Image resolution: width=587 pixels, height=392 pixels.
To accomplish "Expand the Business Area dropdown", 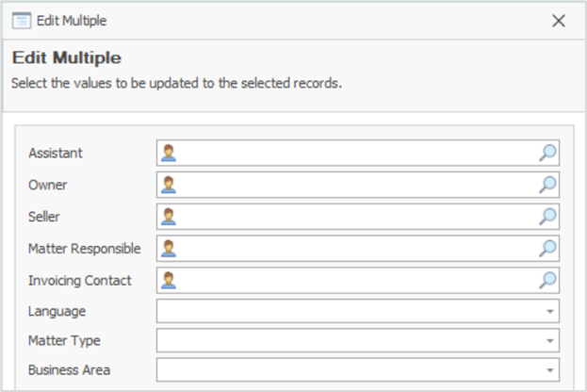I will [x=548, y=370].
